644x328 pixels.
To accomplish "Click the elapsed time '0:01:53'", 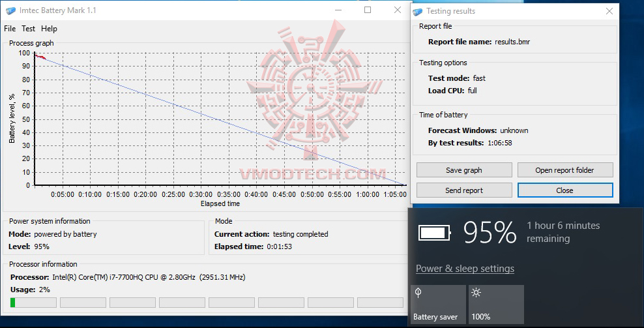I will [x=279, y=246].
